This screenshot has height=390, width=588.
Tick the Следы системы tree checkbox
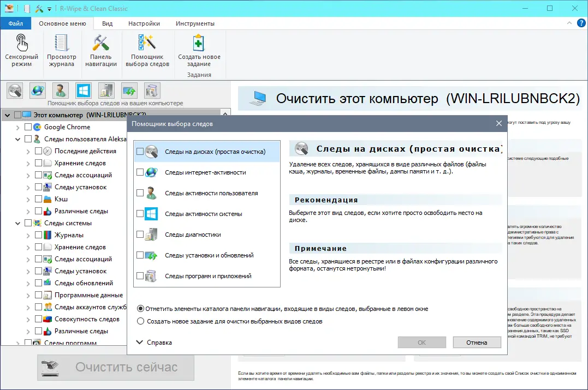(28, 223)
